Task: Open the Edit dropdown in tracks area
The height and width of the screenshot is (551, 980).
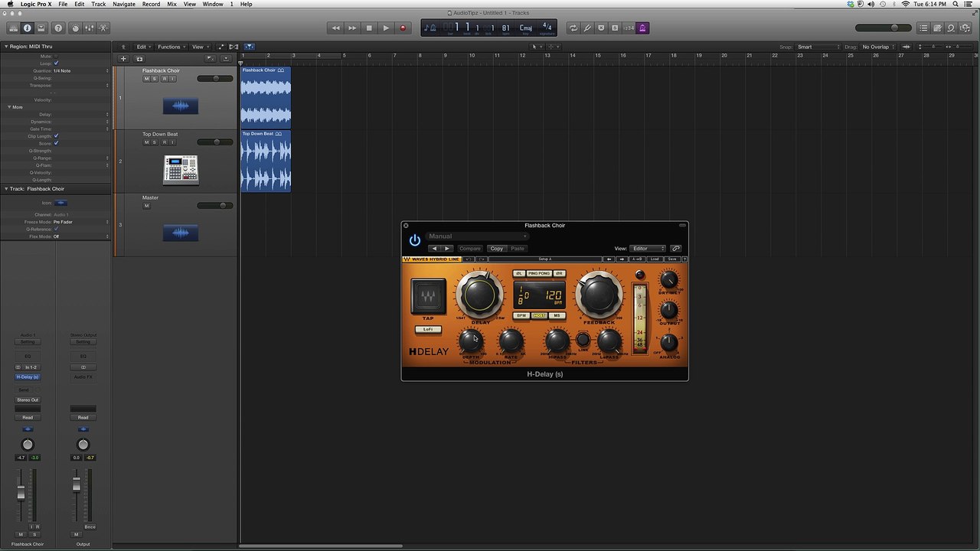Action: point(143,47)
